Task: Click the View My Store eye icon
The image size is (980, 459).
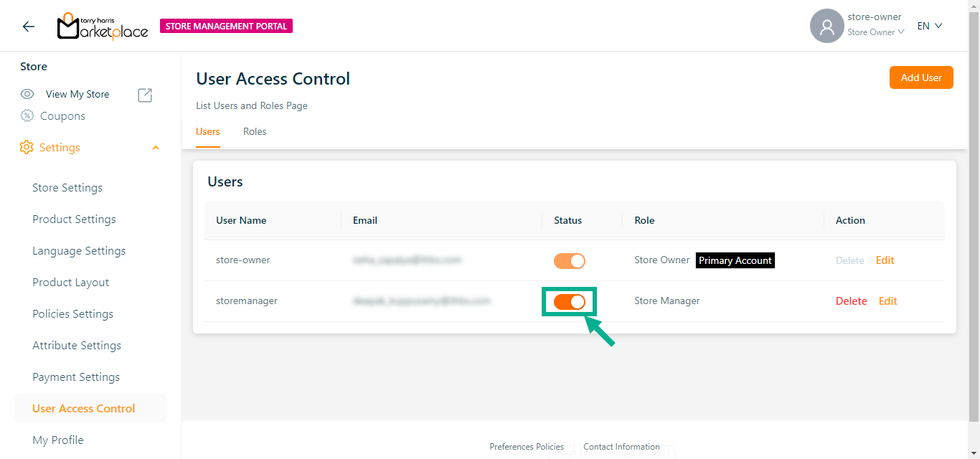Action: 27,94
